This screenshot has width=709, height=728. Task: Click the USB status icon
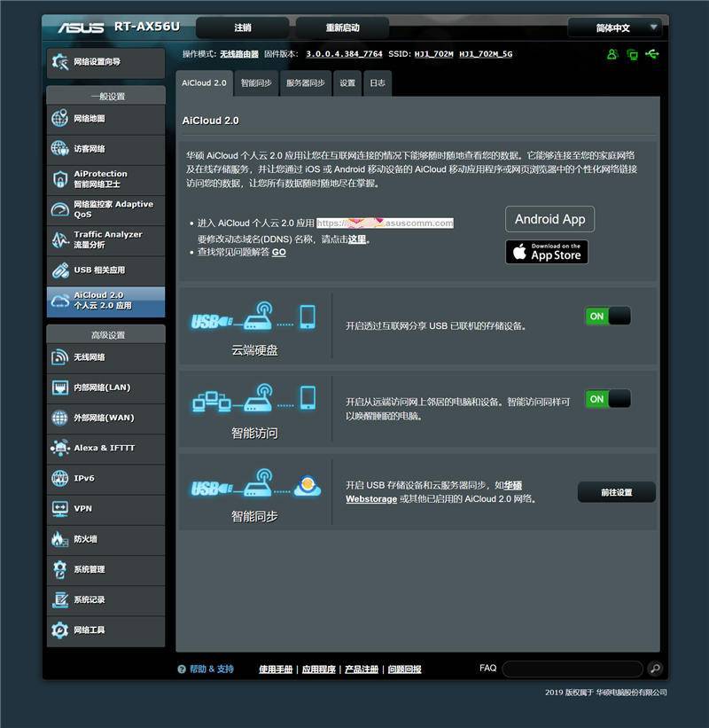coord(652,54)
